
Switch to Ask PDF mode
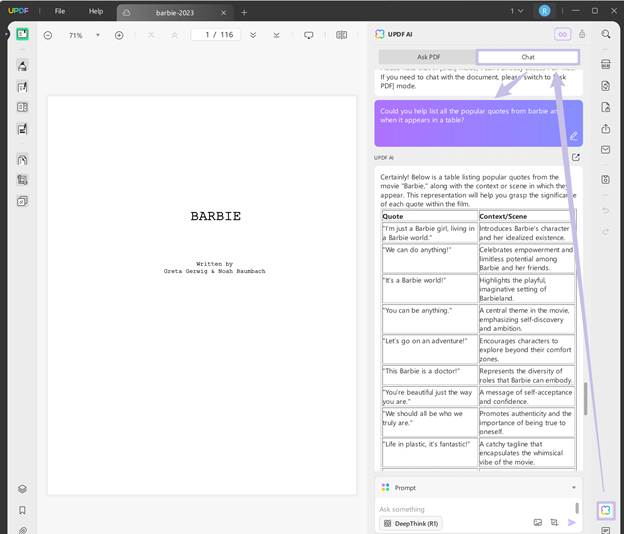(x=428, y=57)
